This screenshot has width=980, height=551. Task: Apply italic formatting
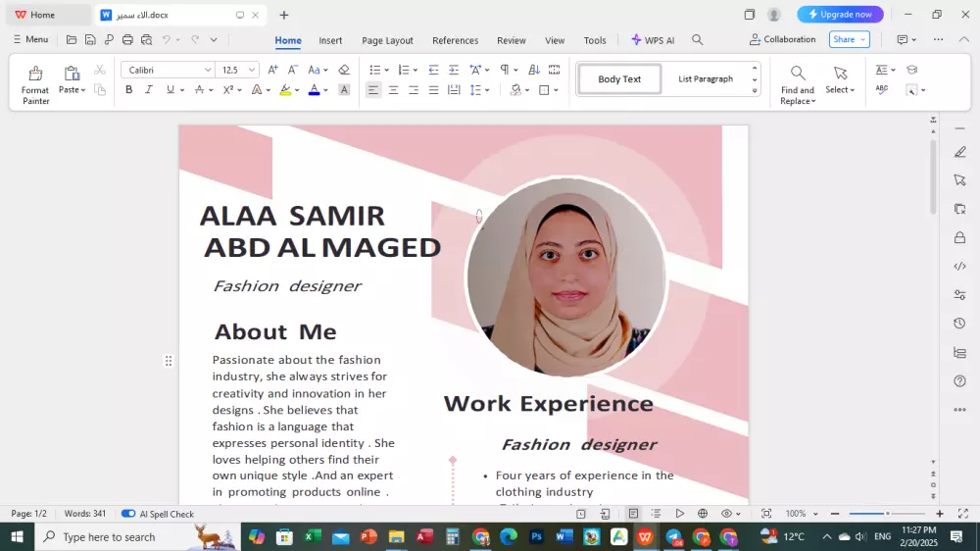pos(149,90)
